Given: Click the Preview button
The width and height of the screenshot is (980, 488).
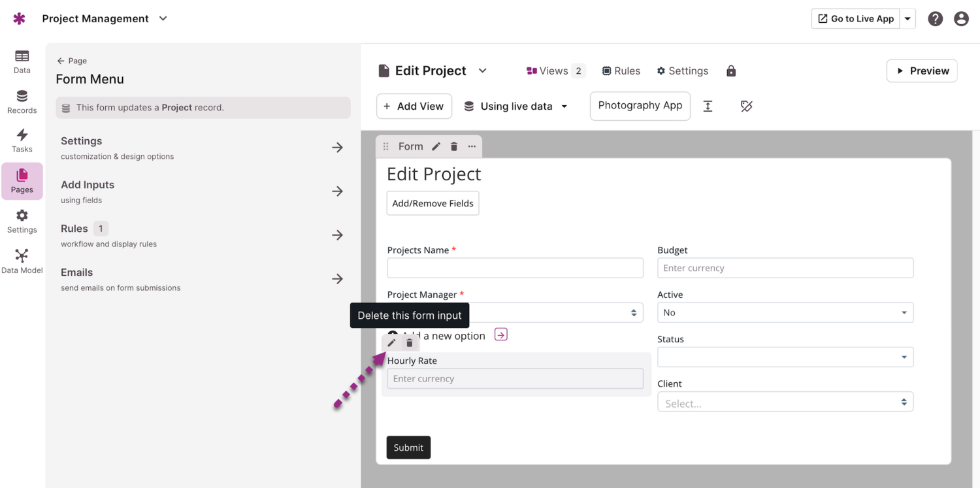Looking at the screenshot, I should click(x=922, y=71).
